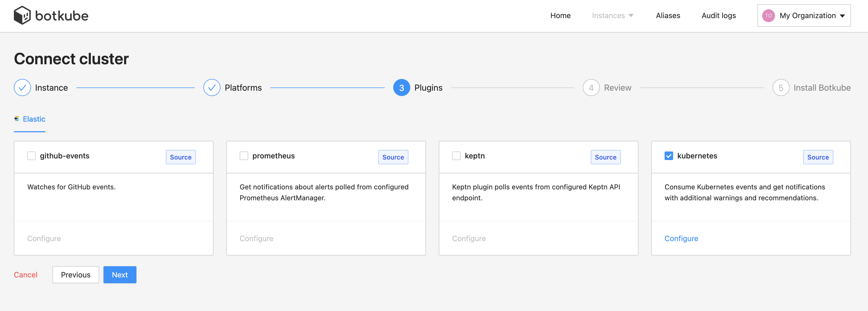Screen dimensions: 868x311
Task: Click the github-events plugin name
Action: 65,156
